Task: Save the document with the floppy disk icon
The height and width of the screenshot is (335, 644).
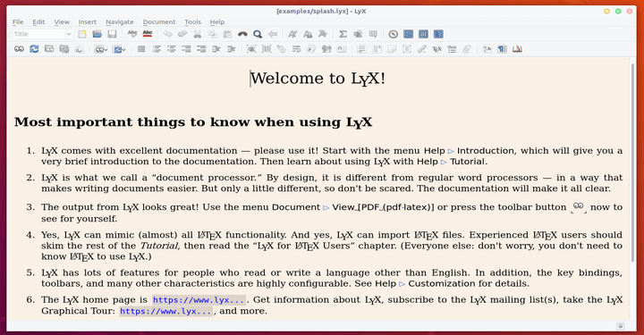Action: pyautogui.click(x=112, y=34)
